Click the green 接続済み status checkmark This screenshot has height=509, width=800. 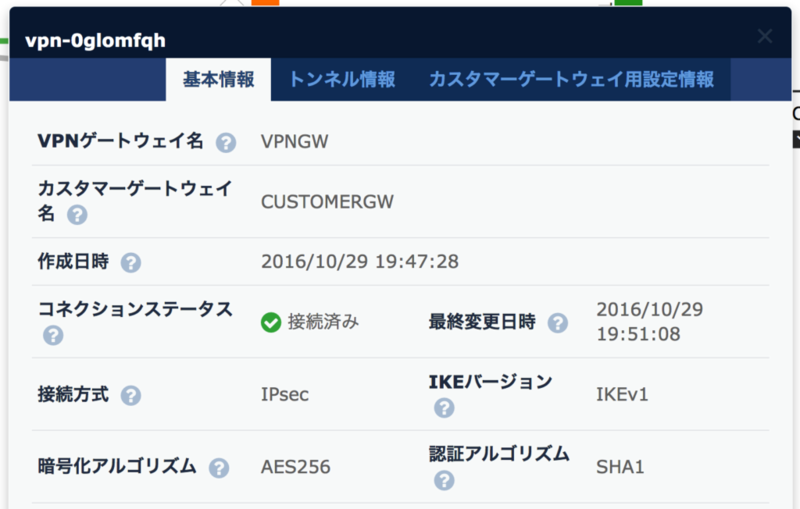270,322
